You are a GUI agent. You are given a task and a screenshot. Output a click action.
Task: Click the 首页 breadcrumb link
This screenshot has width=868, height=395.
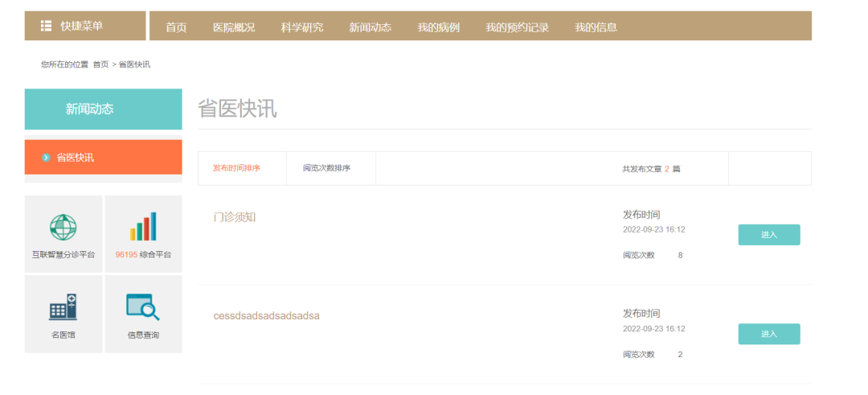point(100,64)
